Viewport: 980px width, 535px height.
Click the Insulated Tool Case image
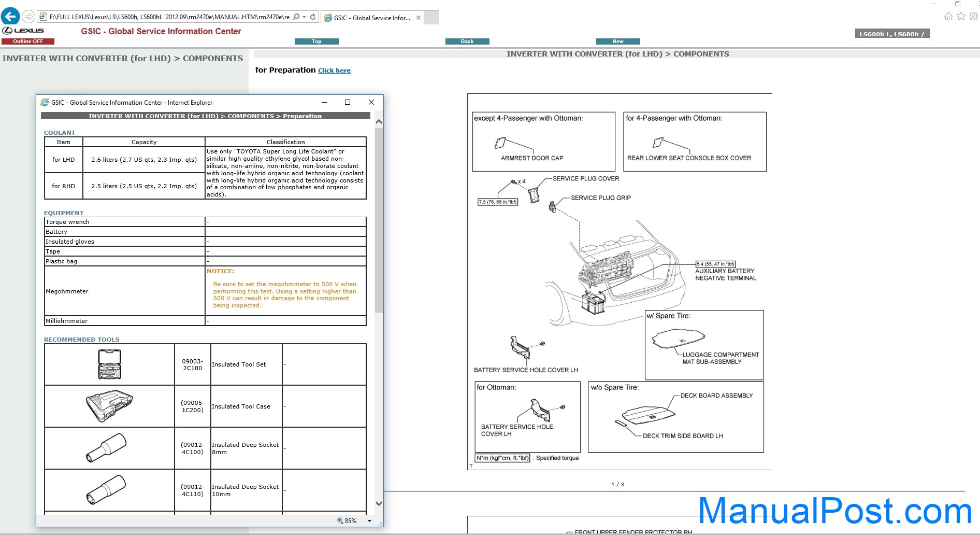[x=109, y=406]
